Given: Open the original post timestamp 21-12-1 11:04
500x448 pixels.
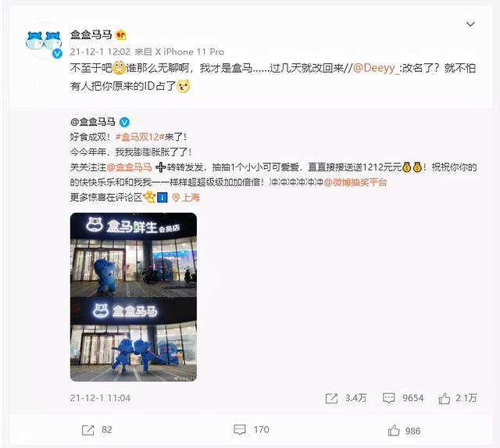Looking at the screenshot, I should coord(100,398).
